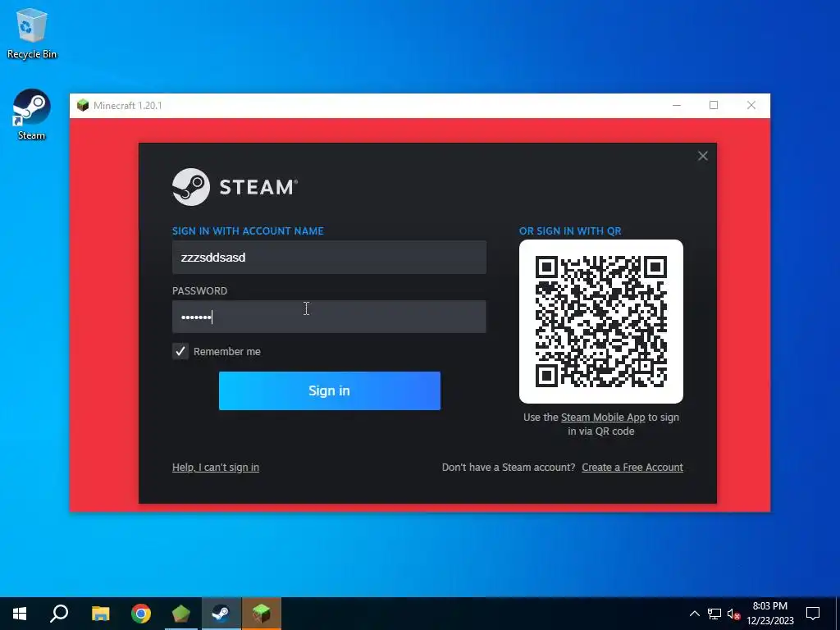Close the Steam sign-in dialog
The image size is (840, 630).
pos(702,156)
